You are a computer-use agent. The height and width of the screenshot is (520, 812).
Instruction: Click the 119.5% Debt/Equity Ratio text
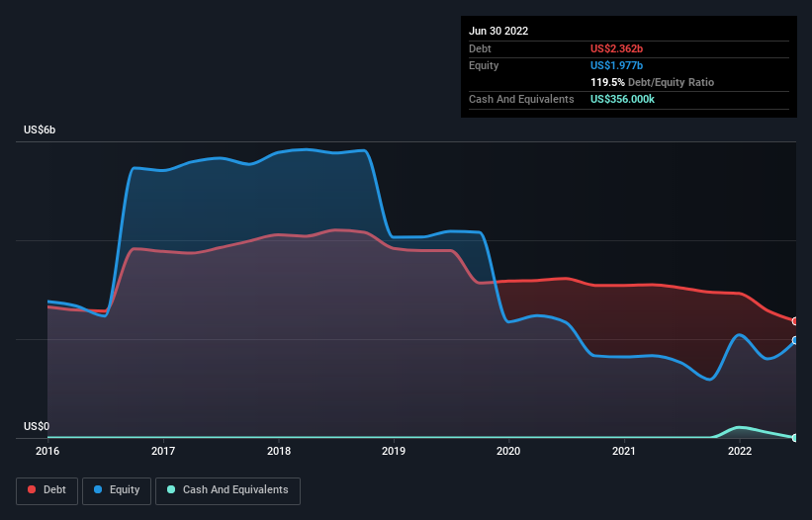click(x=652, y=82)
